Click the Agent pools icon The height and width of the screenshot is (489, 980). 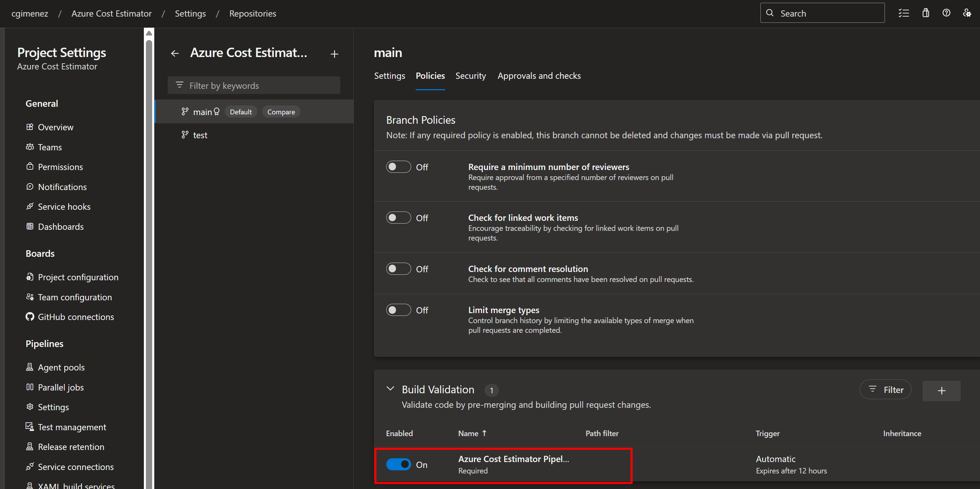[30, 367]
